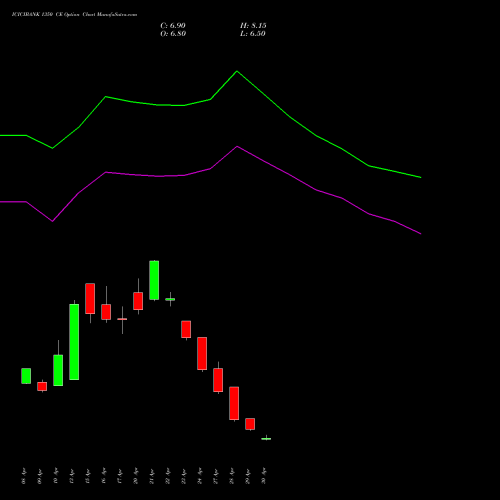Click the peak of the purple band line
This screenshot has height=500, width=500.
click(237, 146)
